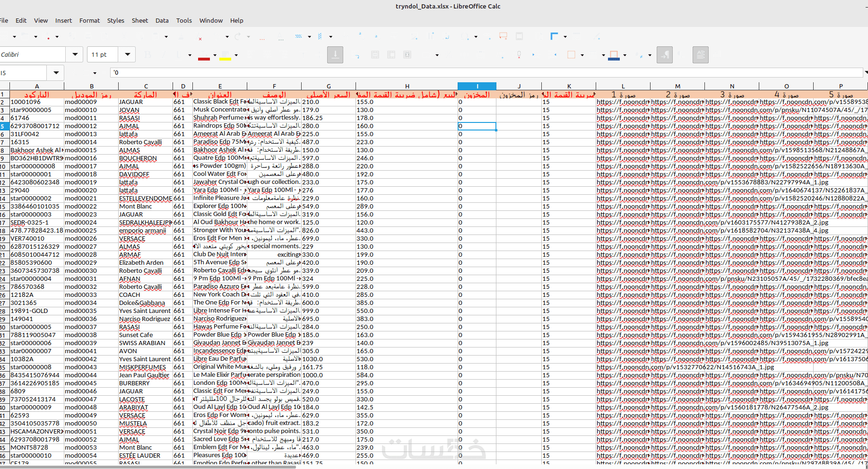
Task: Click the Merge and Center Cells icon
Action: pyautogui.click(x=375, y=55)
